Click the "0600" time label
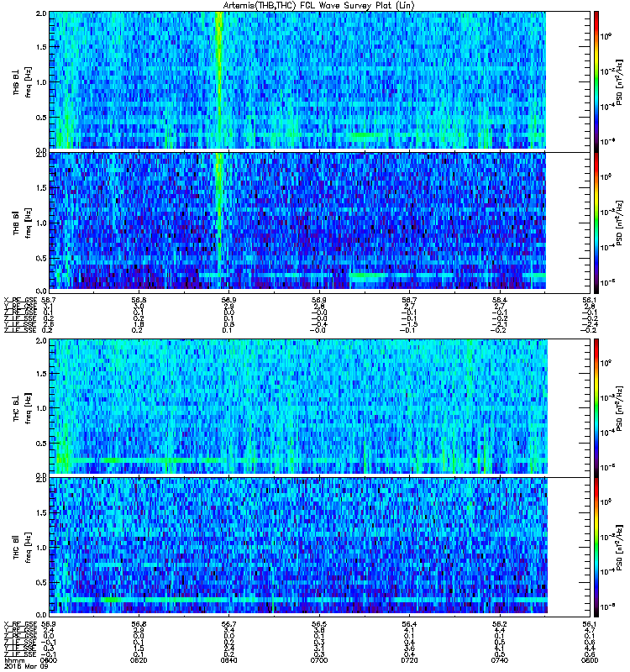Image resolution: width=630 pixels, height=672 pixels. point(49,660)
